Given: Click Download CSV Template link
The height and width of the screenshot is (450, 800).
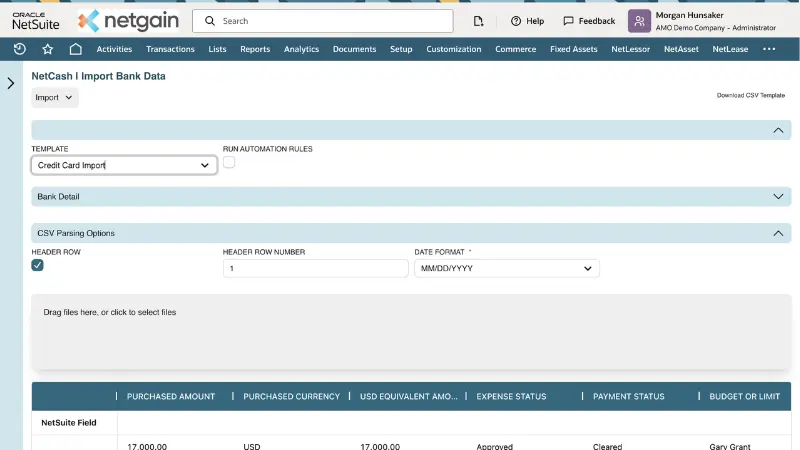Looking at the screenshot, I should point(751,95).
